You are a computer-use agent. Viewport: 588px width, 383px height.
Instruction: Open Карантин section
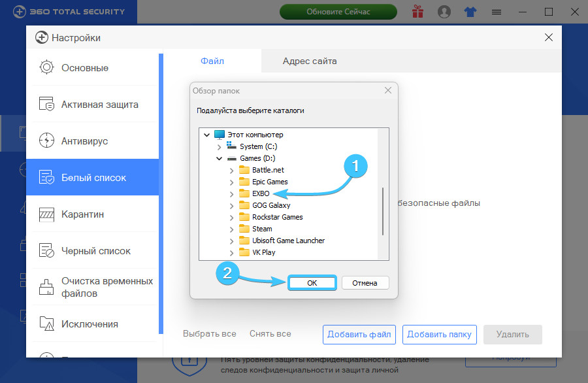coord(82,214)
